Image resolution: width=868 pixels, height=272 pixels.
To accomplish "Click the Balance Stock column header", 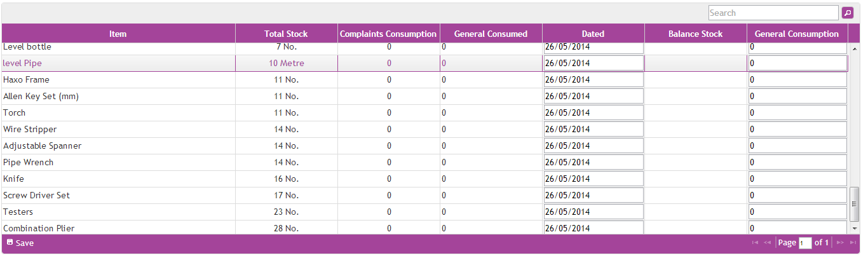I will [695, 34].
